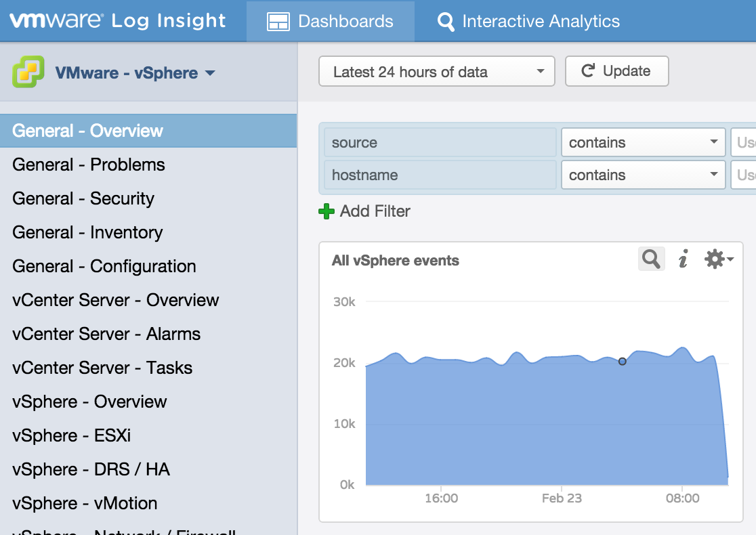This screenshot has width=756, height=535.
Task: Click the VMware vSphere content pack icon
Action: pos(28,72)
